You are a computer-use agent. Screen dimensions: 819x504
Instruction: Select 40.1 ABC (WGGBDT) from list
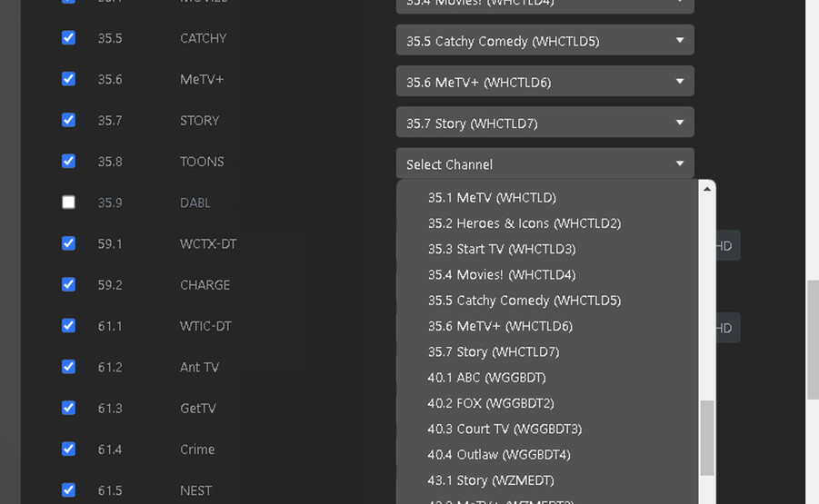tap(487, 377)
